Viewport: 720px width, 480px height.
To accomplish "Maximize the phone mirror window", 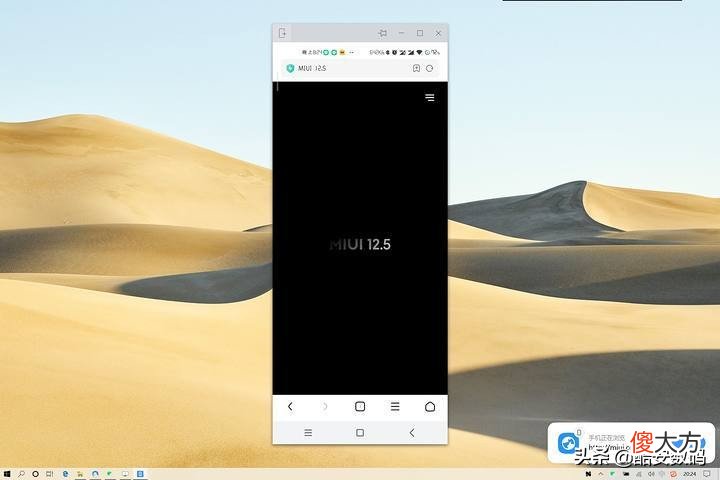I will coord(420,33).
